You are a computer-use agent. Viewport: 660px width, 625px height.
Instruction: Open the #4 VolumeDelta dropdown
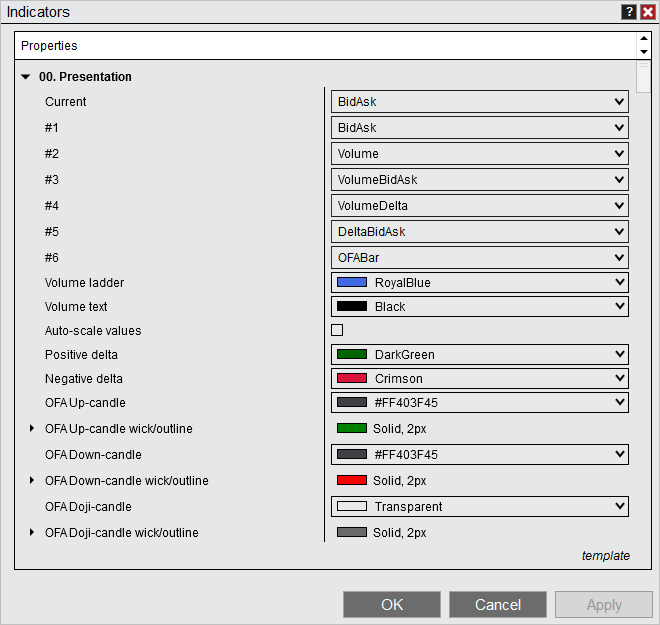[x=479, y=206]
